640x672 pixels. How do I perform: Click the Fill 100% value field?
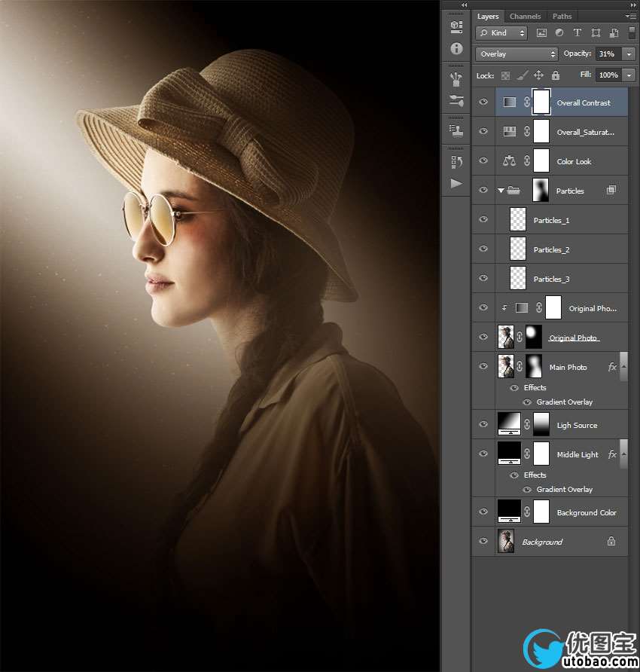tap(608, 75)
